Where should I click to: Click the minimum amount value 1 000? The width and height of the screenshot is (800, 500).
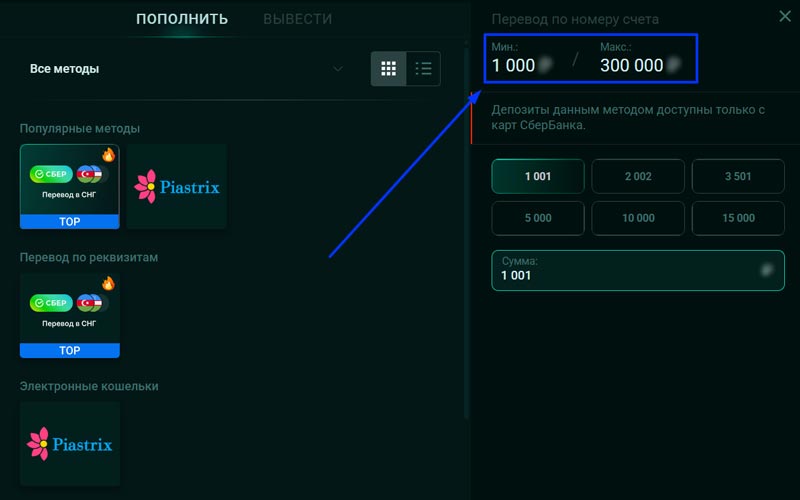click(x=513, y=65)
